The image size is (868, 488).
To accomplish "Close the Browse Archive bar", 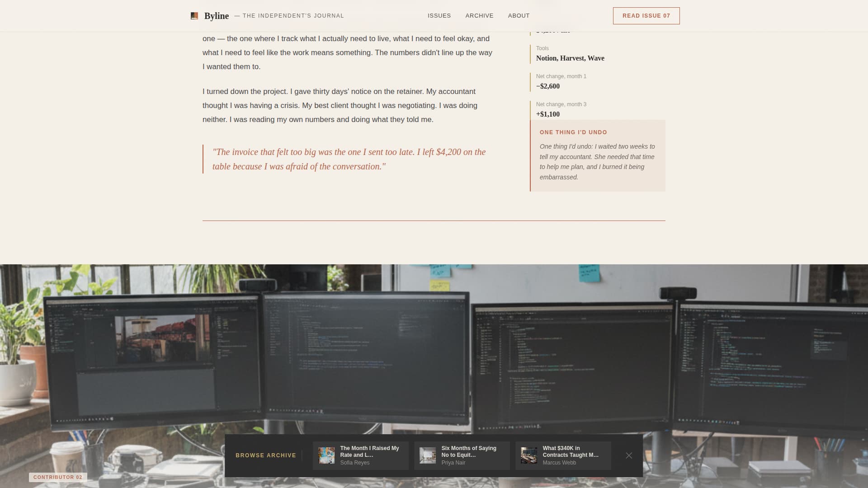I will pos(629,455).
